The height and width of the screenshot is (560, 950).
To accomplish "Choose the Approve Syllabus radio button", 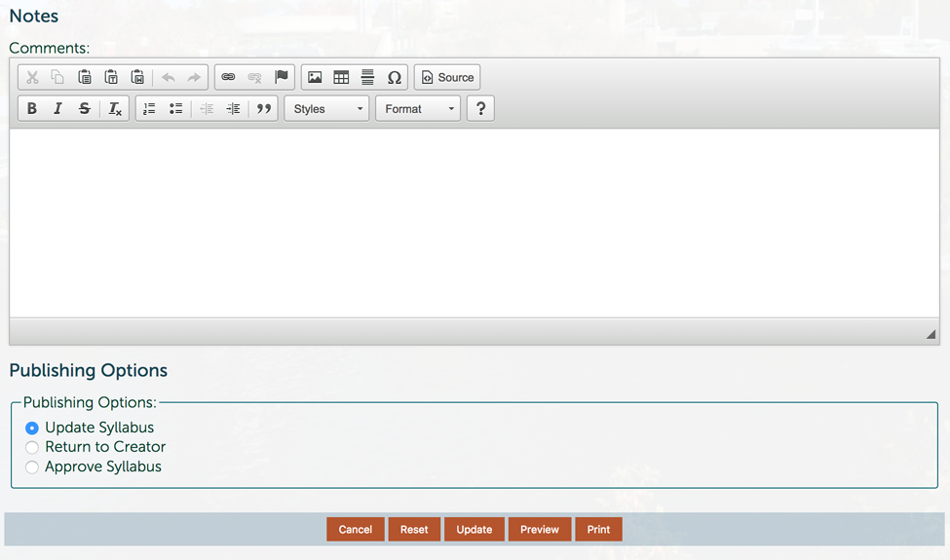I will [x=32, y=467].
